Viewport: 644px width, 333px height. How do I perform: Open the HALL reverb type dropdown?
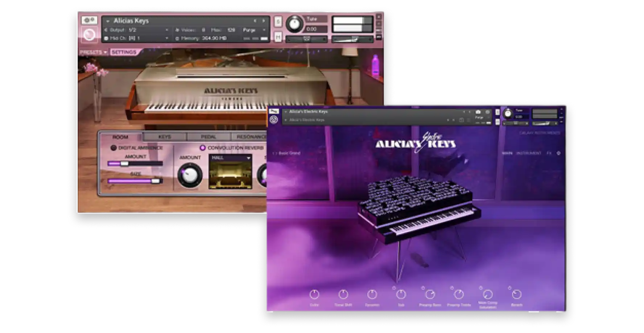230,158
